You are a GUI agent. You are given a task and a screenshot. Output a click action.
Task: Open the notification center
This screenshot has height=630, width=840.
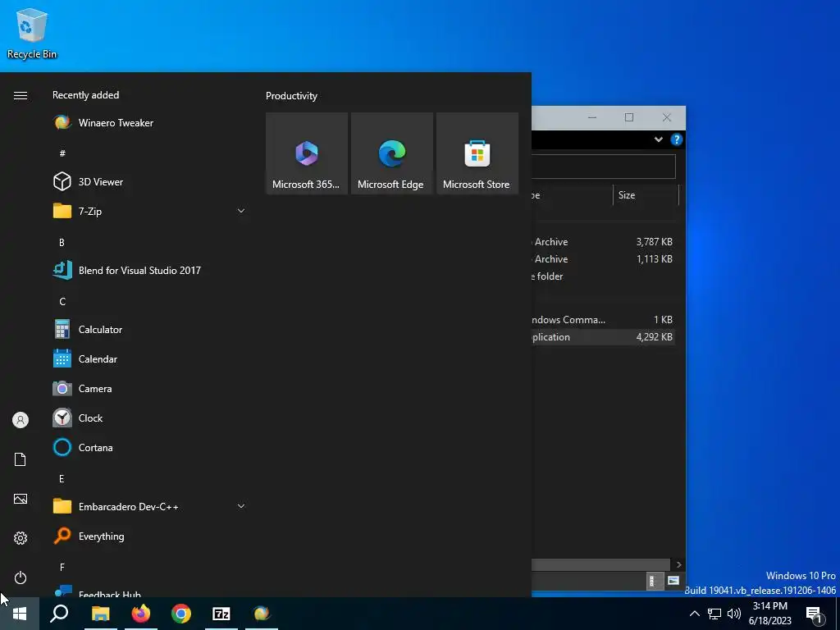coord(815,614)
